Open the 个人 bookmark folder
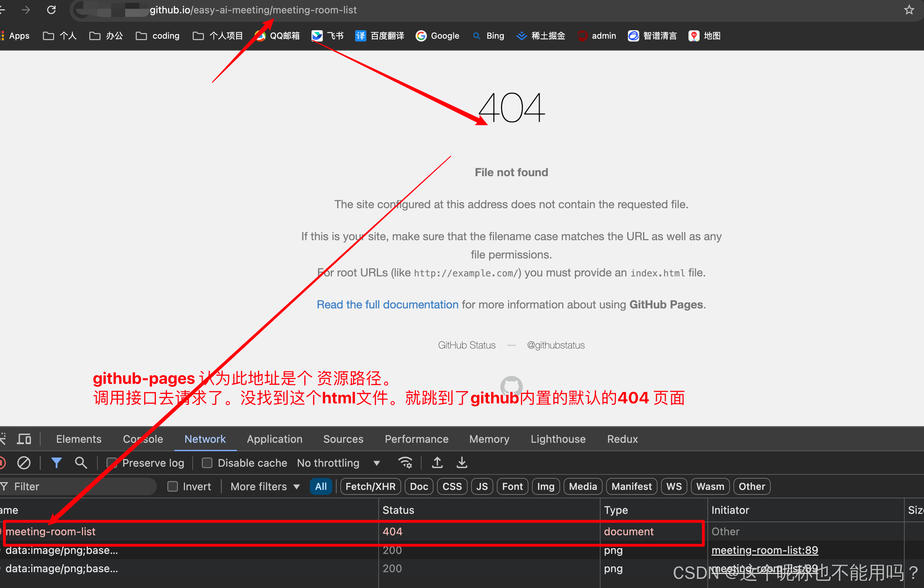Image resolution: width=924 pixels, height=588 pixels. [60, 36]
